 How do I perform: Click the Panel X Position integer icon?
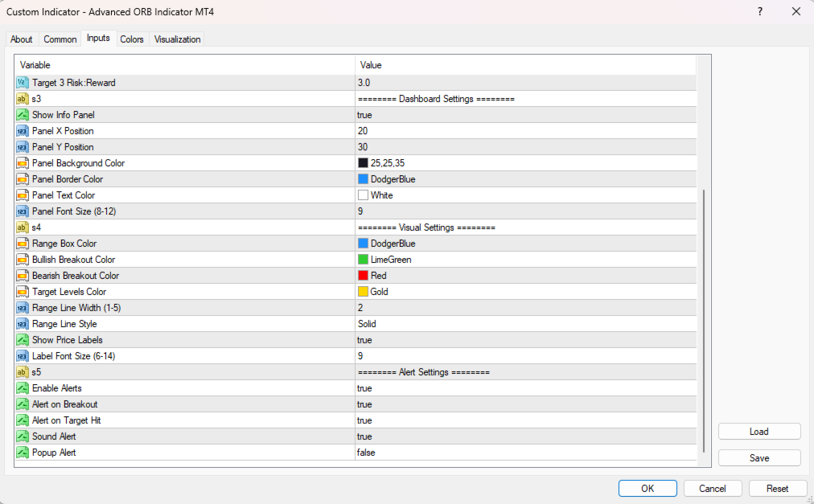[23, 131]
